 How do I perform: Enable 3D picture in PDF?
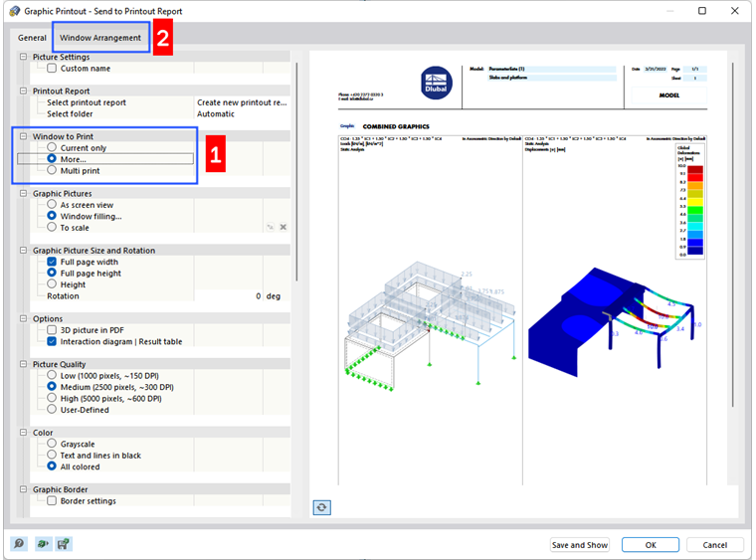coord(52,330)
